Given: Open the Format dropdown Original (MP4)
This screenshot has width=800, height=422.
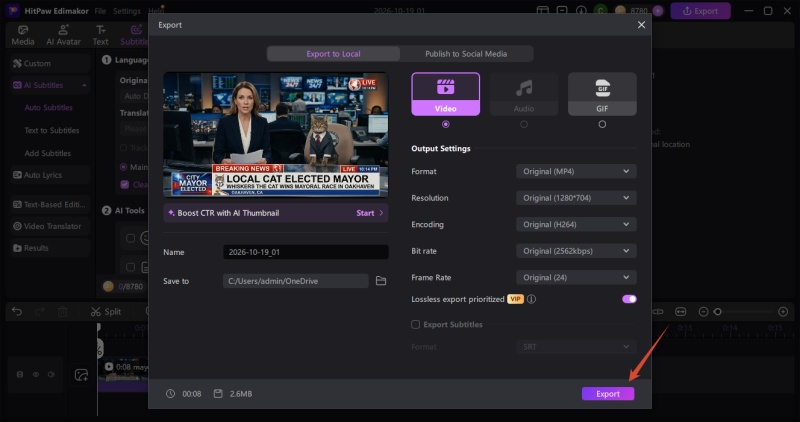Looking at the screenshot, I should 576,171.
